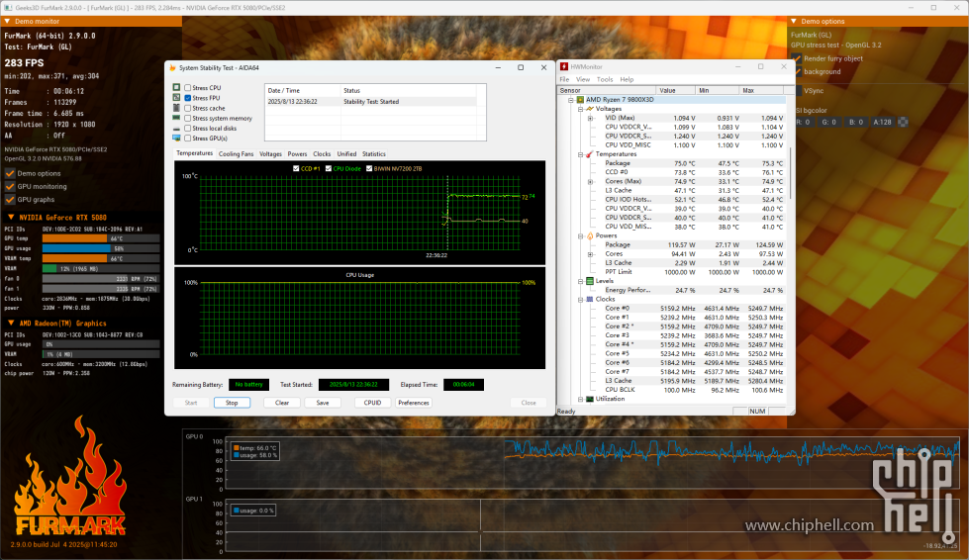Collapse the Temperatures tree node in HWMonitor
The width and height of the screenshot is (969, 560).
coord(580,154)
